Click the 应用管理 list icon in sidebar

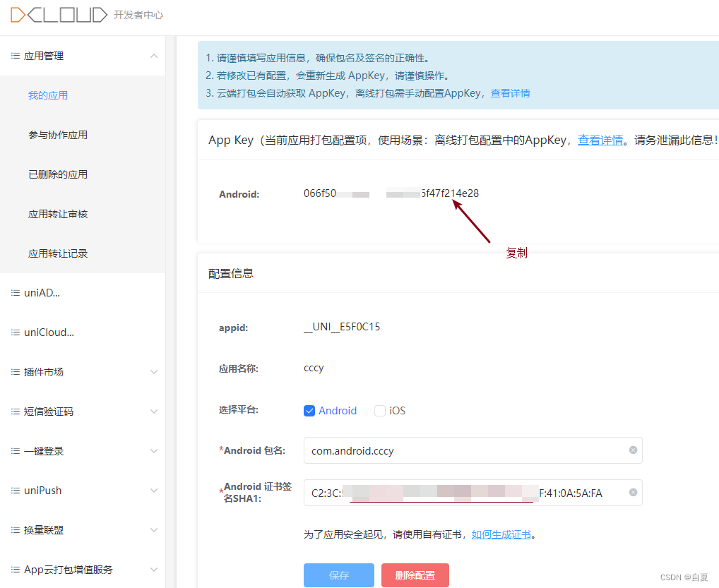coord(16,56)
